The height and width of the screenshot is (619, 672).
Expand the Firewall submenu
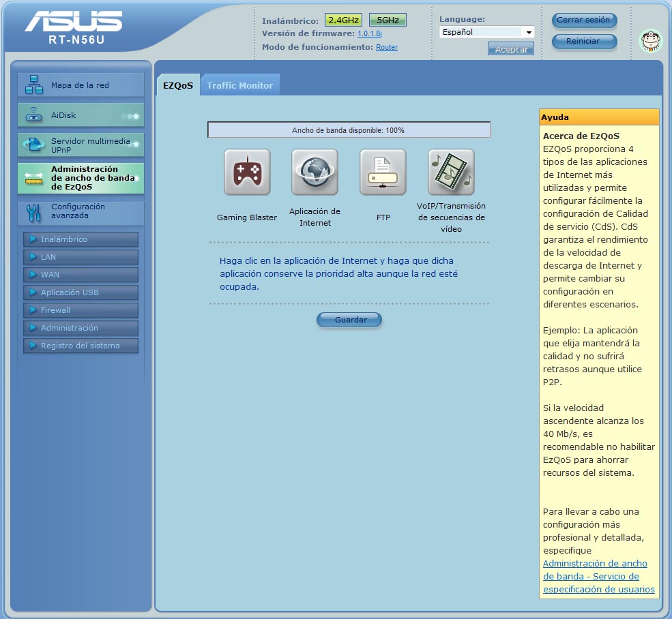pyautogui.click(x=81, y=310)
